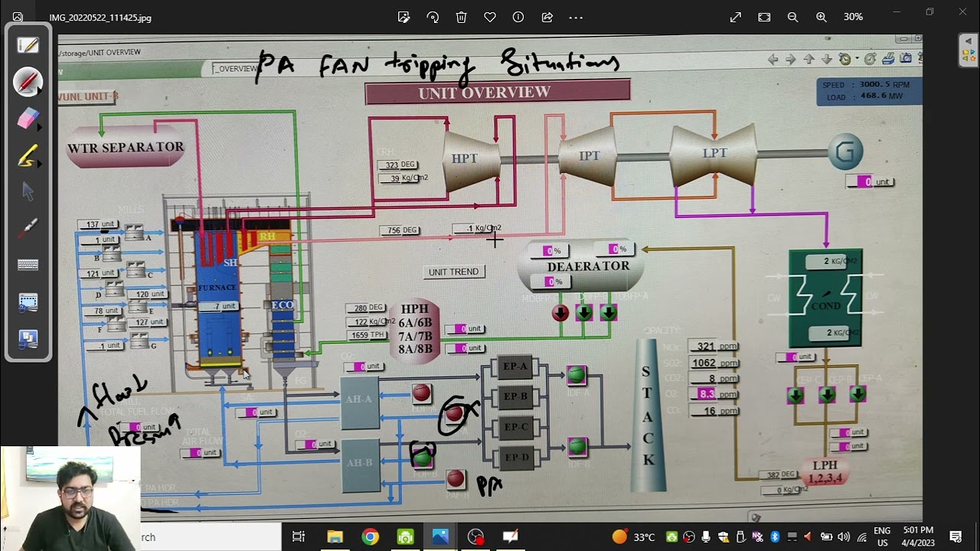Zoom in using the plus magnifier

(822, 17)
